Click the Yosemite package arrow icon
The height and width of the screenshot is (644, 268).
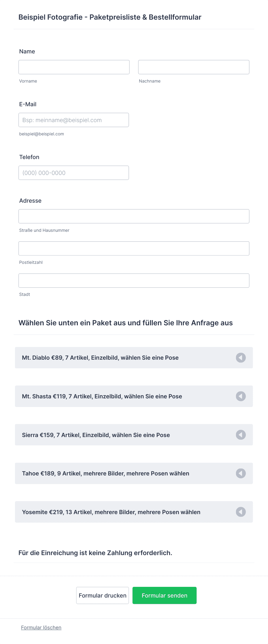(241, 512)
